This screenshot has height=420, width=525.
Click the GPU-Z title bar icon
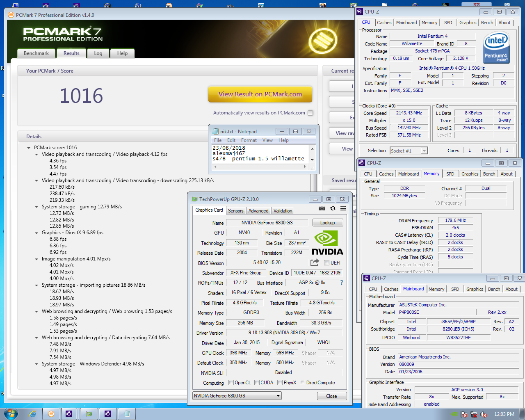coord(195,199)
